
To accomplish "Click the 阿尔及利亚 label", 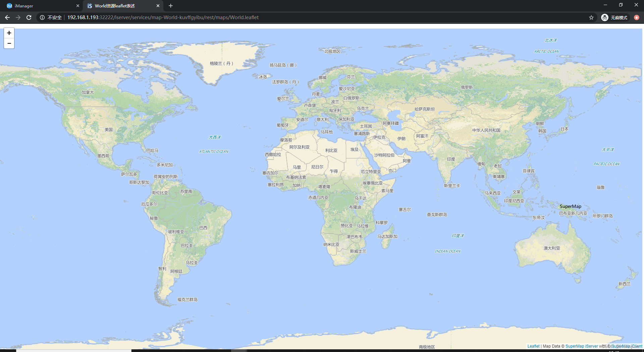I will [300, 147].
